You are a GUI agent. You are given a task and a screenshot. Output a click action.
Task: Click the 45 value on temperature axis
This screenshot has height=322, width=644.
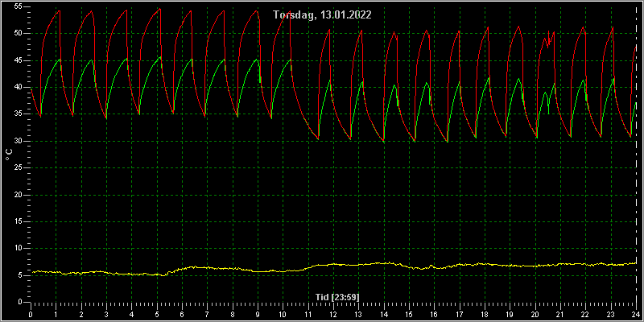click(18, 60)
